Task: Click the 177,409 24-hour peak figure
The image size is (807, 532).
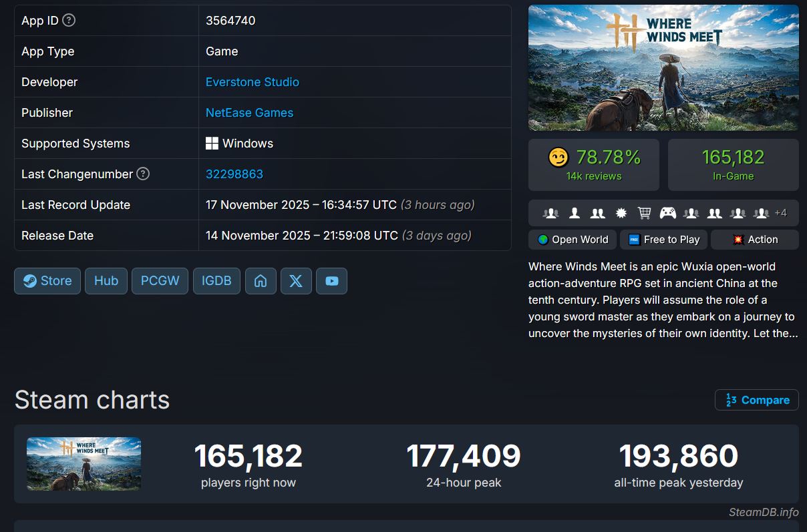Action: (x=464, y=457)
